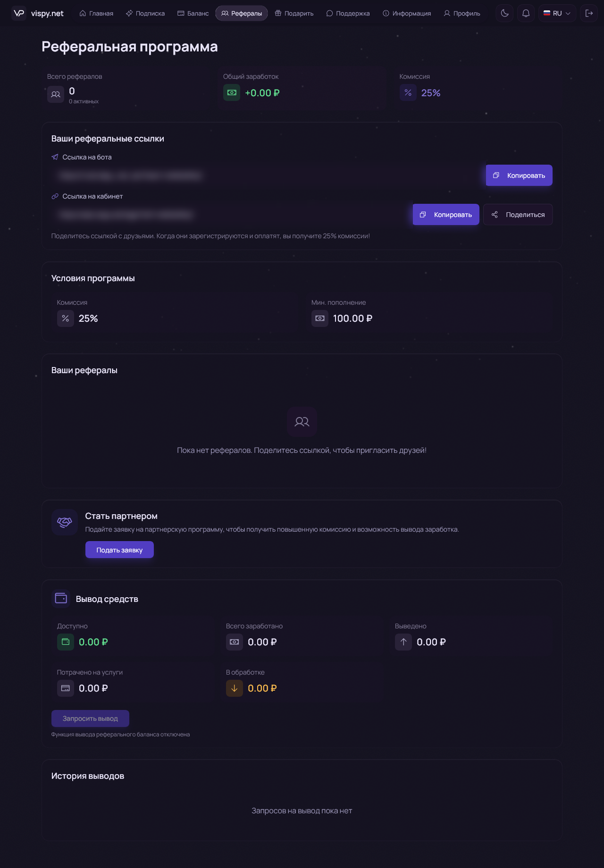Click the bot referral link field
This screenshot has height=868, width=604.
(x=267, y=175)
